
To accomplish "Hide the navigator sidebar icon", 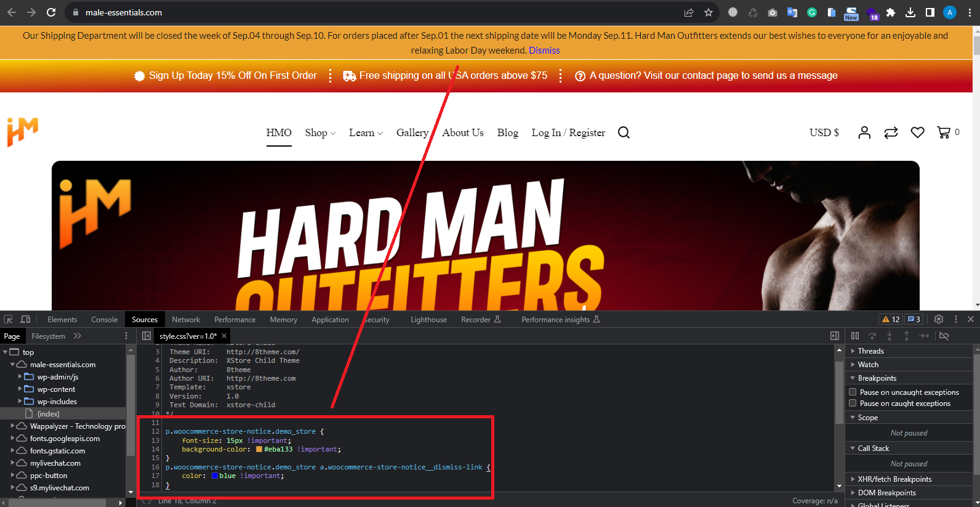I will [147, 336].
